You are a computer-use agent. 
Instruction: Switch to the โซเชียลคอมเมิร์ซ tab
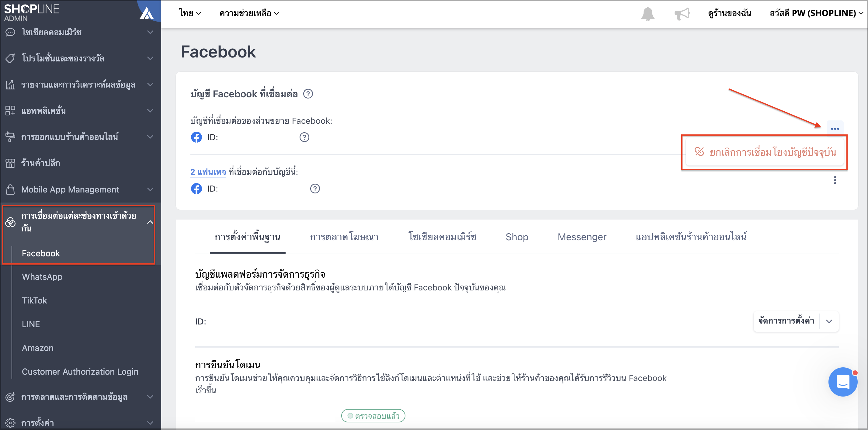[442, 237]
